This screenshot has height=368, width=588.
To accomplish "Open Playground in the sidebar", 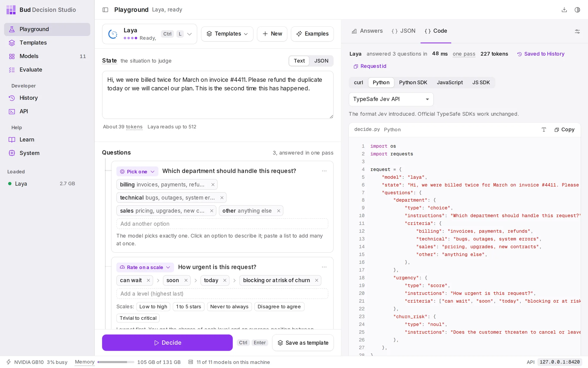I will tap(47, 29).
